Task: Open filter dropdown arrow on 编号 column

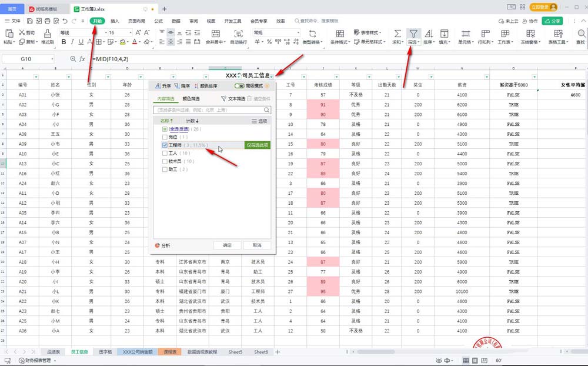Action: 36,77
